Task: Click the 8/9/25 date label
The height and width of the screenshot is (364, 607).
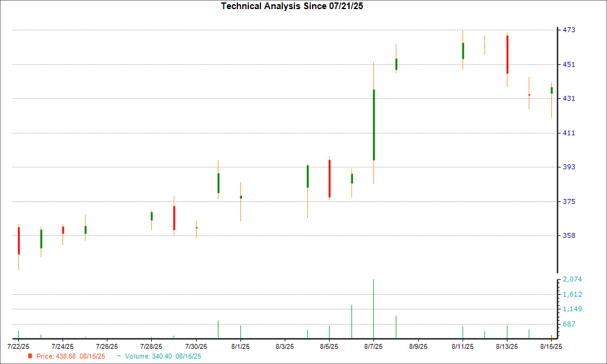Action: coord(418,346)
